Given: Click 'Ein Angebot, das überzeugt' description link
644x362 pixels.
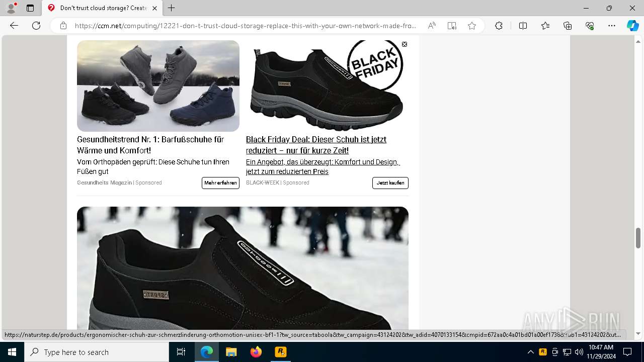Looking at the screenshot, I should point(323,167).
